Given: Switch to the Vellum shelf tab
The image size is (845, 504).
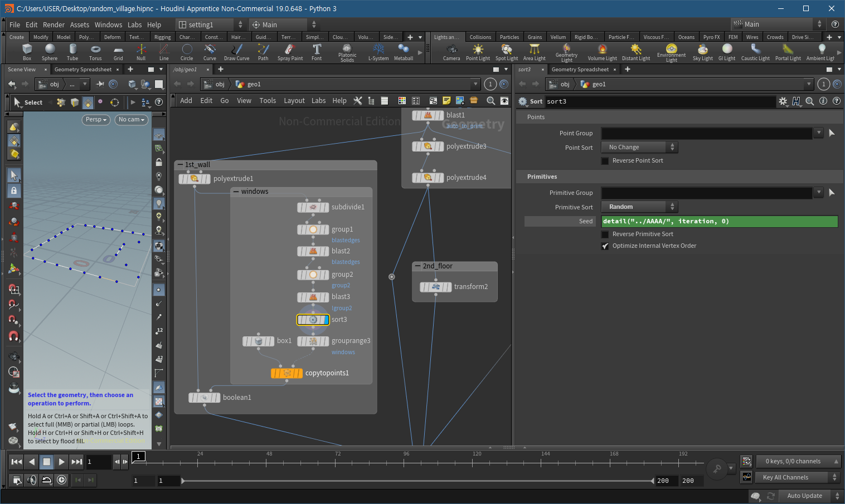Looking at the screenshot, I should (x=558, y=37).
